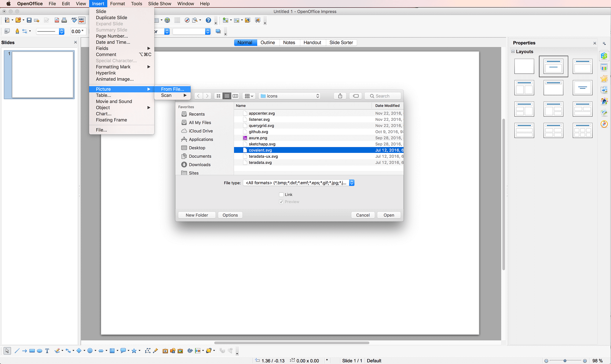Click the Symbol Shapes smiley icon
The width and height of the screenshot is (611, 364).
(90, 351)
